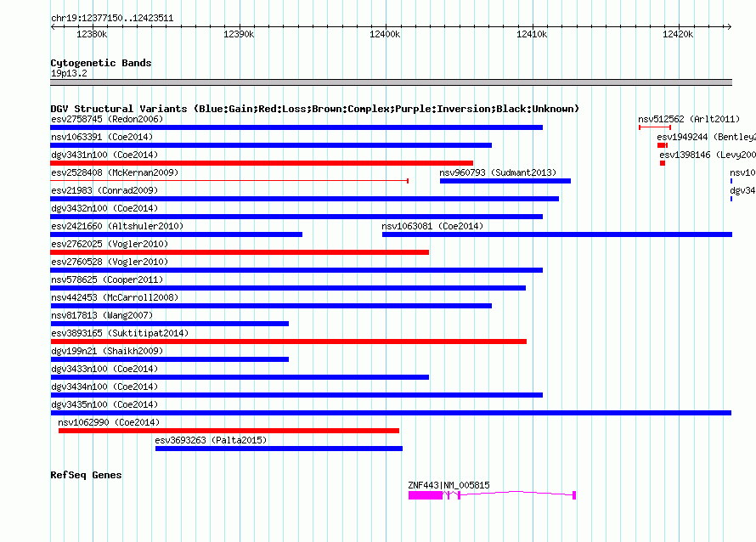Click the nsv817813 blue gain bar
The width and height of the screenshot is (756, 542).
point(170,324)
